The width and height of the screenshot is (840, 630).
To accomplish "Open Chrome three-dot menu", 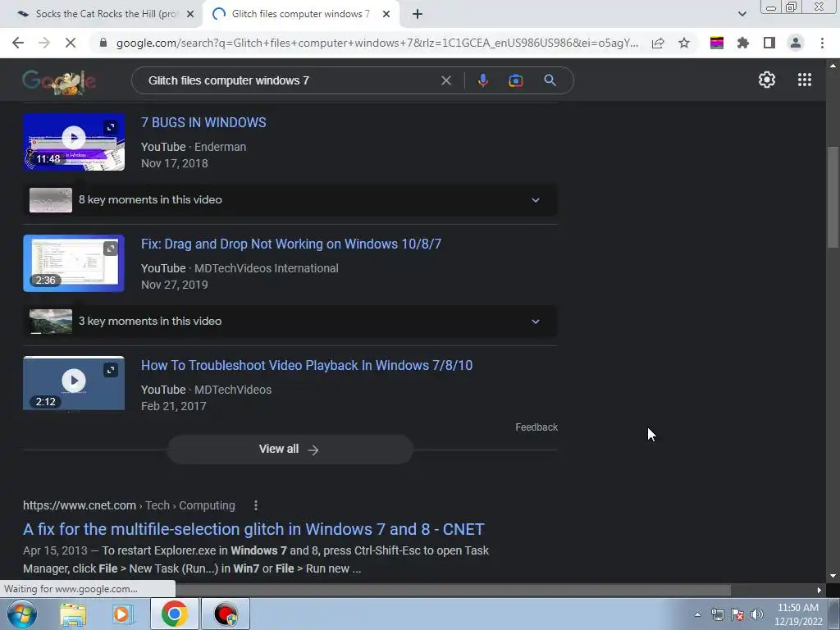I will click(x=822, y=43).
